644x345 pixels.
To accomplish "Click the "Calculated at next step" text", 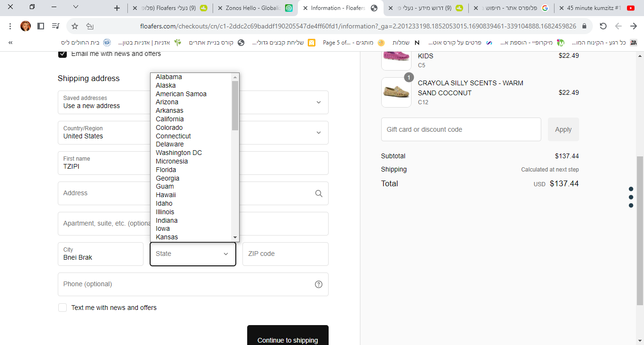I will (x=550, y=170).
